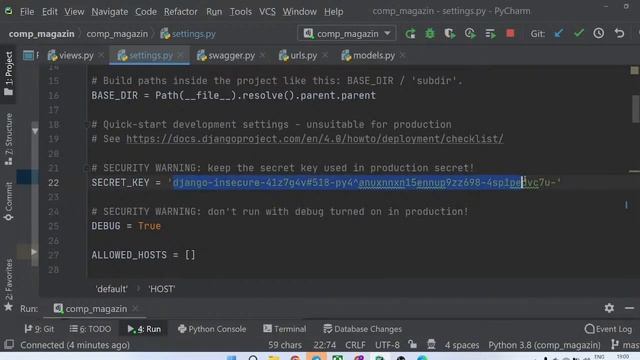Open the Structure tool window sidebar
The width and height of the screenshot is (640, 360).
click(9, 139)
